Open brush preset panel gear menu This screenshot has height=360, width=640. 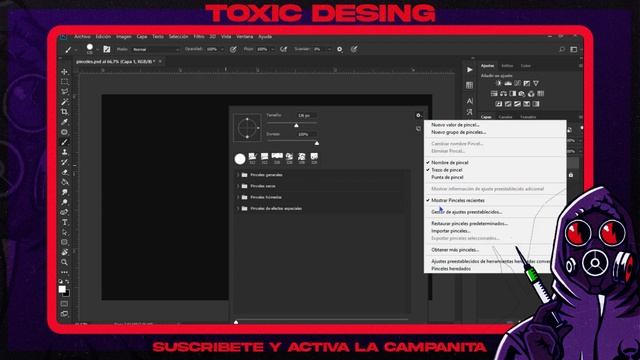[x=418, y=116]
